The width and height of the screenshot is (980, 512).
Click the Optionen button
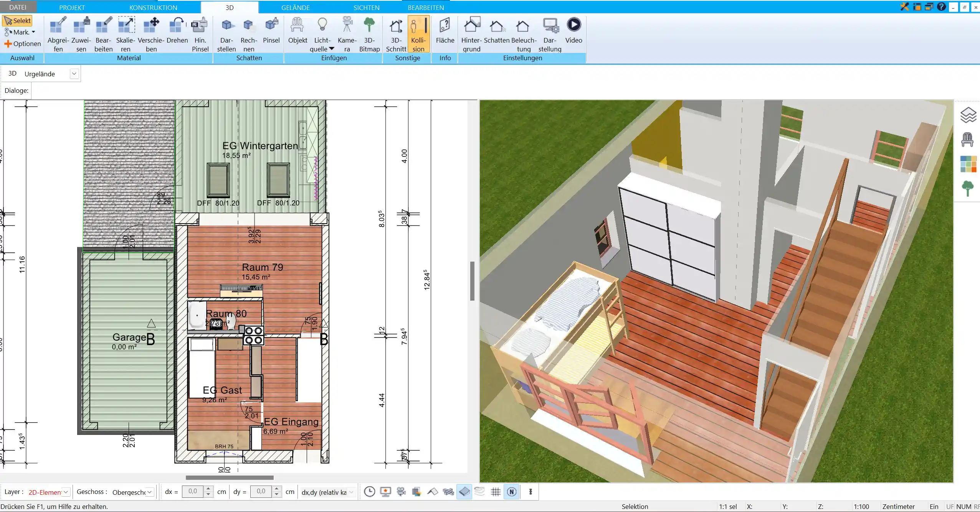pos(22,44)
